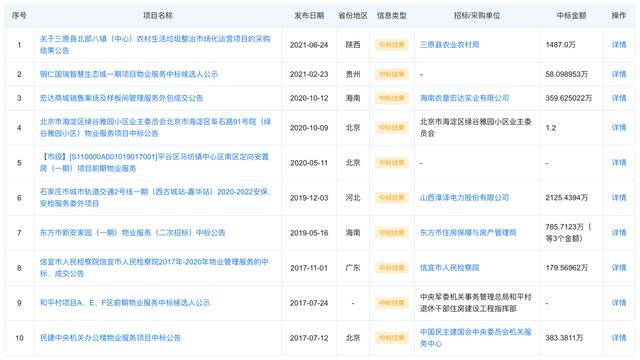This screenshot has width=640, height=360.
Task: Click 中国民主建国会中央委员会机关服务中心 link
Action: pos(476,338)
